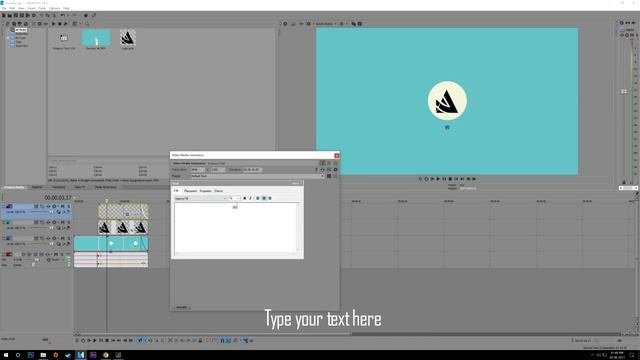Open the Placement tab in text generator

tap(191, 191)
